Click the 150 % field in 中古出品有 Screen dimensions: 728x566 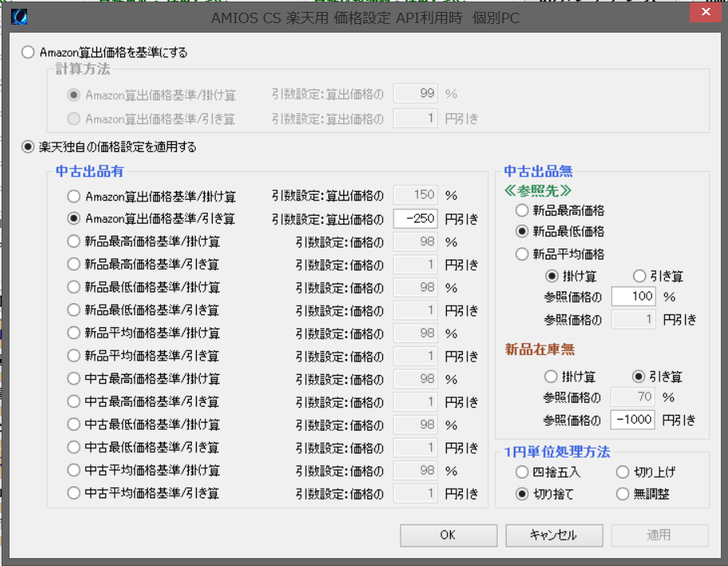point(416,195)
